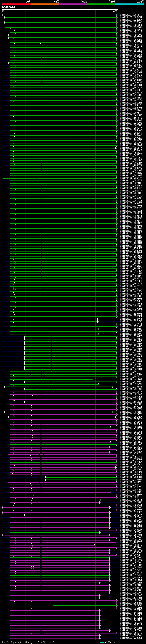Click the UniRef100_B7FIA0 label
Image resolution: width=146 pixels, height=644 pixels.
coord(131,379)
